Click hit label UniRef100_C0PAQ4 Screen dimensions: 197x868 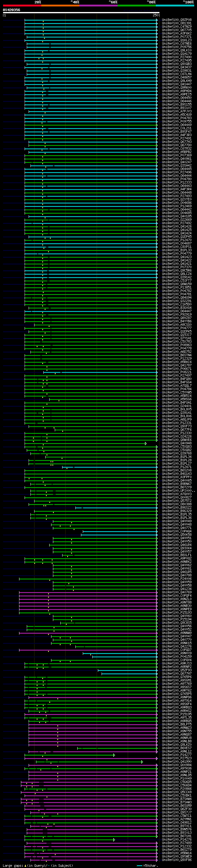(177, 531)
